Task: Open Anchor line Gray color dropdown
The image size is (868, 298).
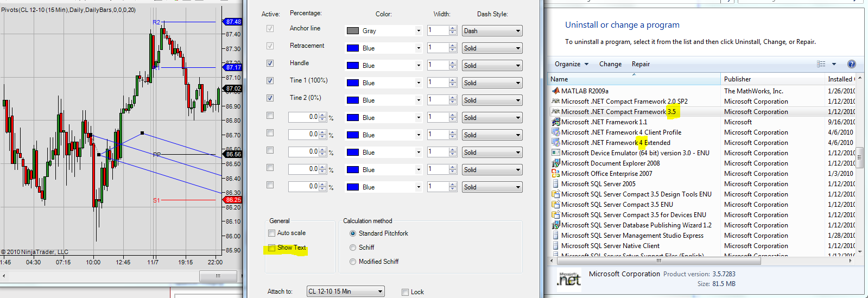Action: tap(418, 31)
